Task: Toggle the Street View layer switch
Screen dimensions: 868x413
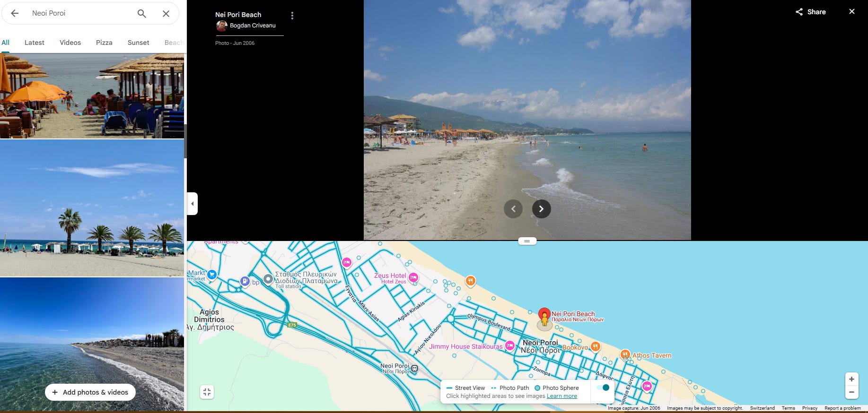Action: [x=603, y=387]
